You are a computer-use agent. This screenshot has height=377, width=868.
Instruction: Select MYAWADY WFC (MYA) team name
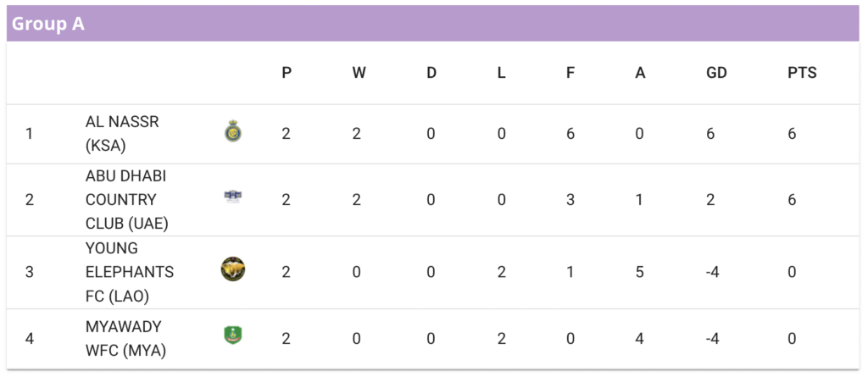tap(125, 339)
